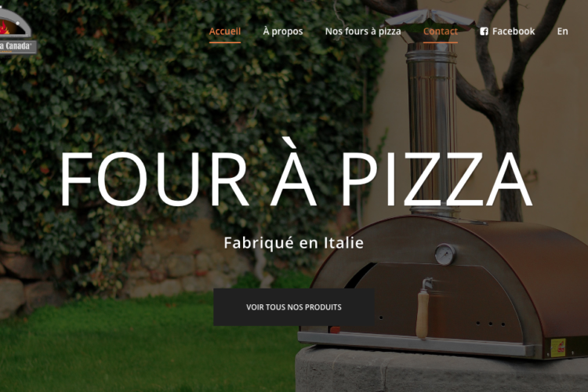The image size is (588, 392).
Task: Click the flame symbol in the logo
Action: tap(4, 27)
